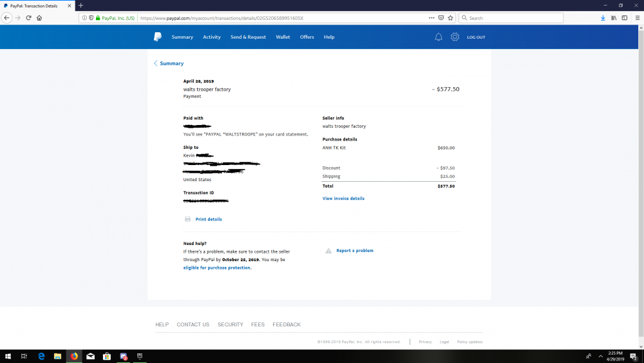Show hidden system tray icons

point(600,356)
